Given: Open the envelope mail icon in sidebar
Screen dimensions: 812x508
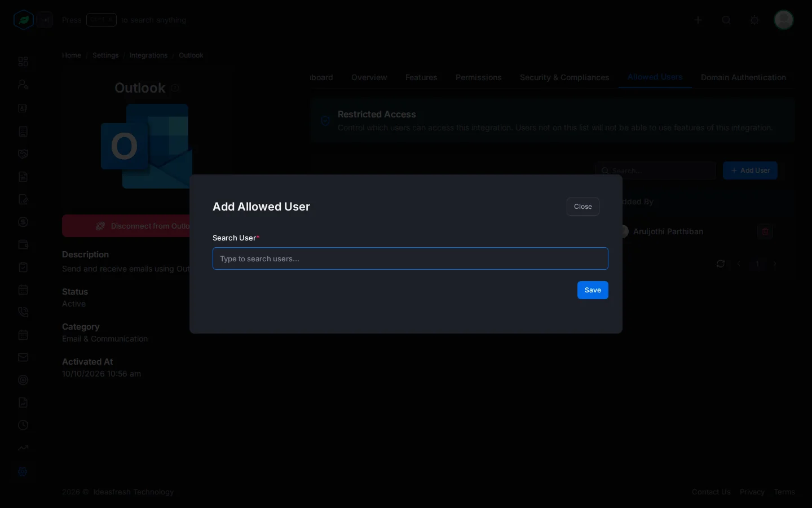Looking at the screenshot, I should point(23,357).
